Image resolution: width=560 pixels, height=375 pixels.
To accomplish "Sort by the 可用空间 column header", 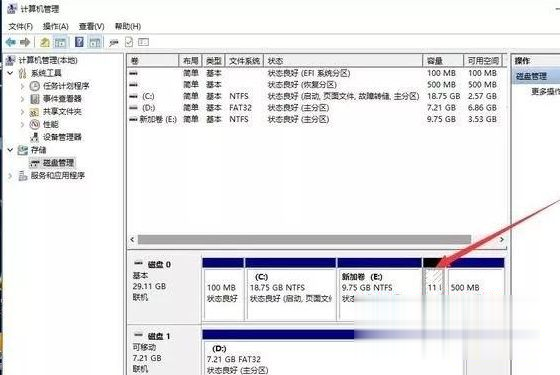I will tap(483, 61).
